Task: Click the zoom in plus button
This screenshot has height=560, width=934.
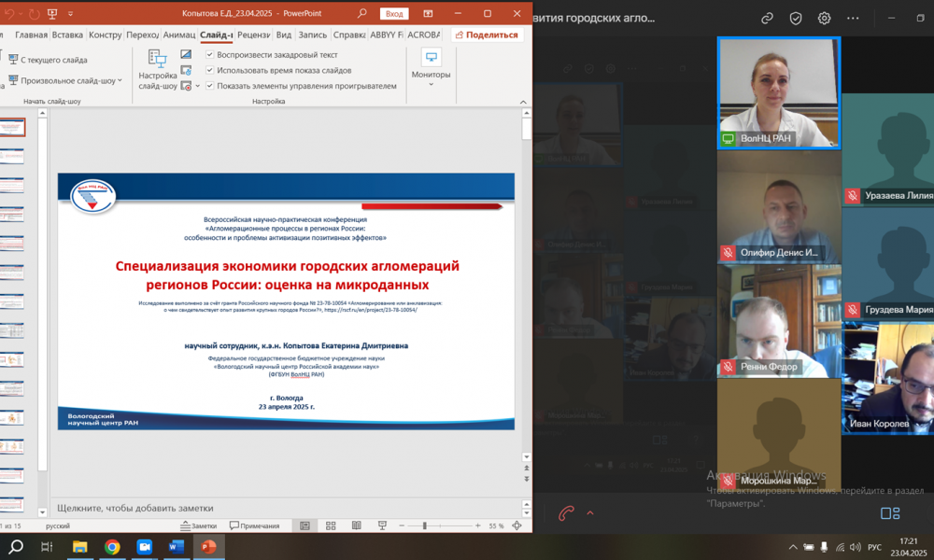Action: pos(477,525)
